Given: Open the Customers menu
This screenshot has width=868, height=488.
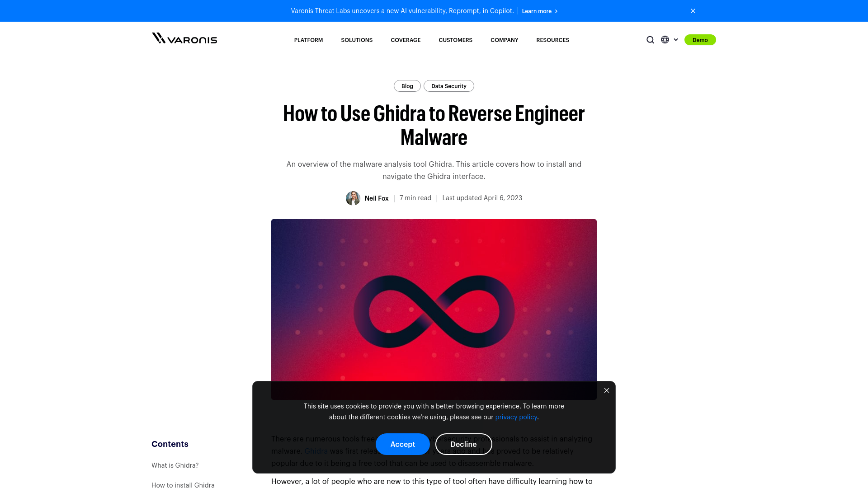Looking at the screenshot, I should (455, 40).
